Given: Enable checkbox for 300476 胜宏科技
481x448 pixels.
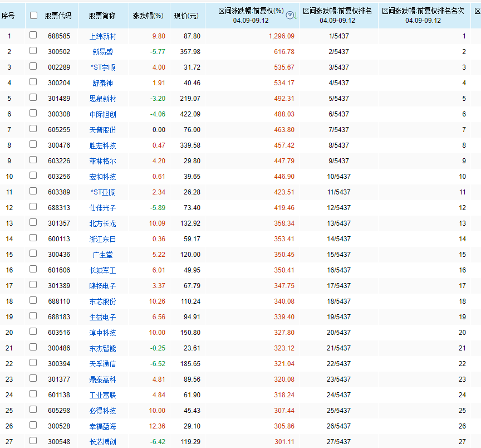Looking at the screenshot, I should 33,144.
